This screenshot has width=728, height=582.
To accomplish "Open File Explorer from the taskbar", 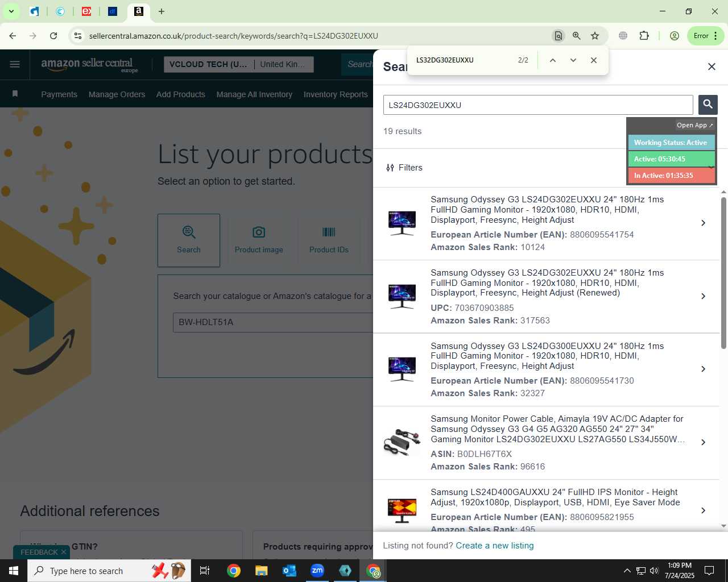I will pos(261,571).
